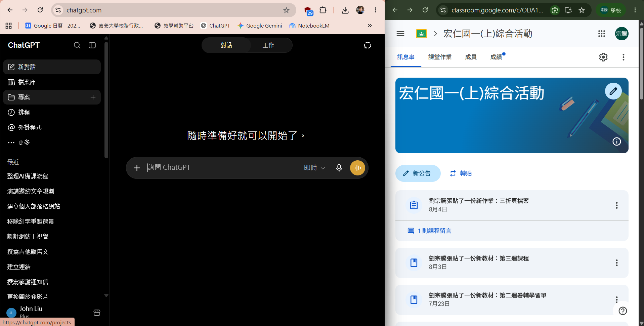Open options for 三折頁檔案 post

click(617, 205)
